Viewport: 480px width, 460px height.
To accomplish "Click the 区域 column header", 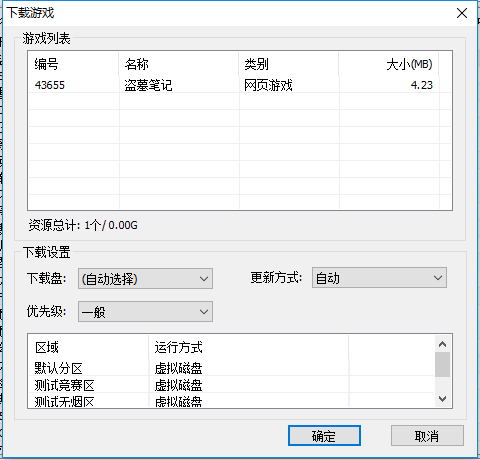I will click(x=88, y=347).
